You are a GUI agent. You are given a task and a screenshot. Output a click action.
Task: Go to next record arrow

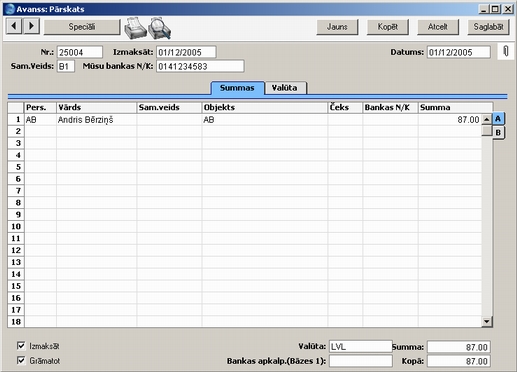31,26
